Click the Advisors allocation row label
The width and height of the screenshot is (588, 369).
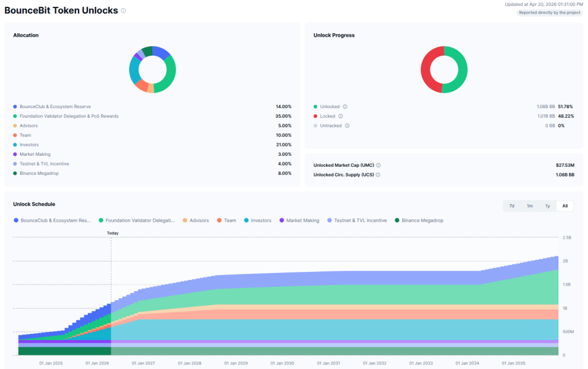pyautogui.click(x=29, y=126)
